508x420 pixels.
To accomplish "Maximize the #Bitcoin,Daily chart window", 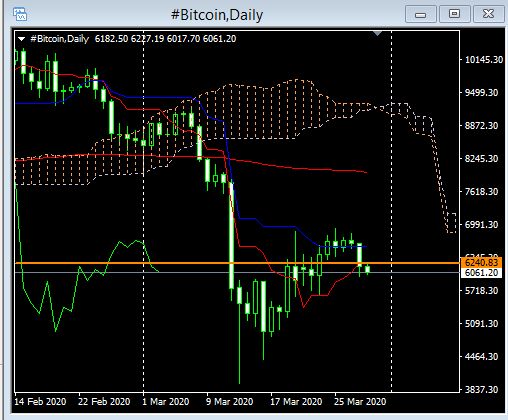I will point(454,14).
